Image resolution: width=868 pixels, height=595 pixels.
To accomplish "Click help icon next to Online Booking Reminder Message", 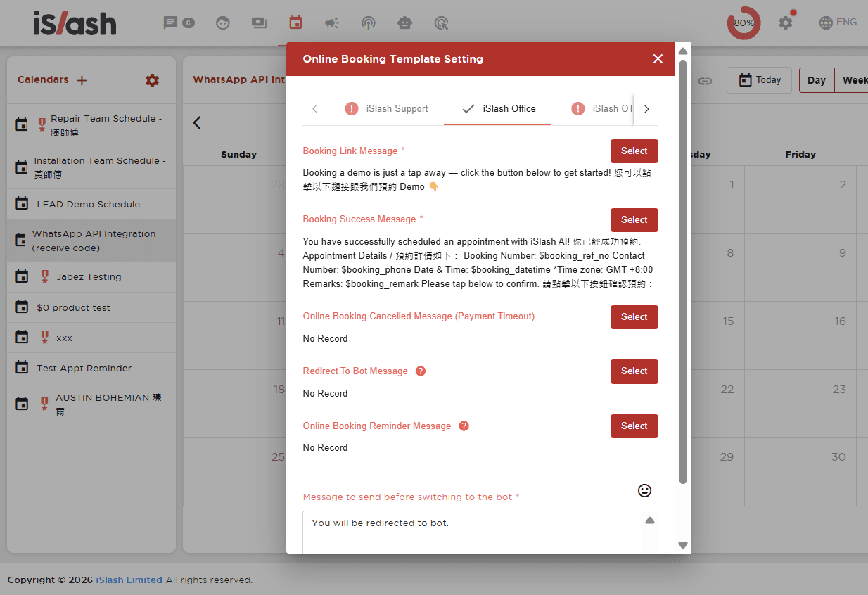I will (x=464, y=426).
